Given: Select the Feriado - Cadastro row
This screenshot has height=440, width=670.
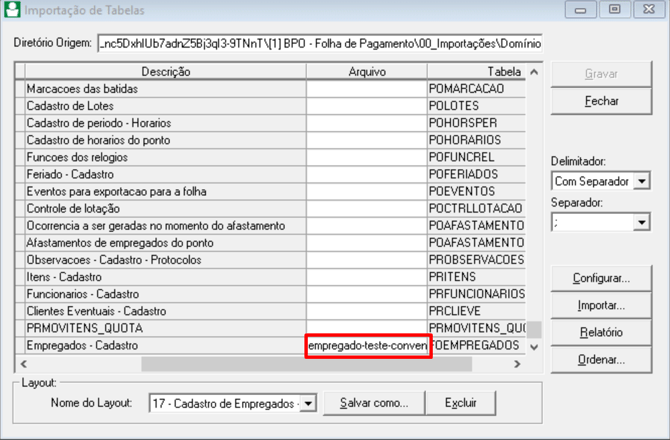Looking at the screenshot, I should click(165, 174).
